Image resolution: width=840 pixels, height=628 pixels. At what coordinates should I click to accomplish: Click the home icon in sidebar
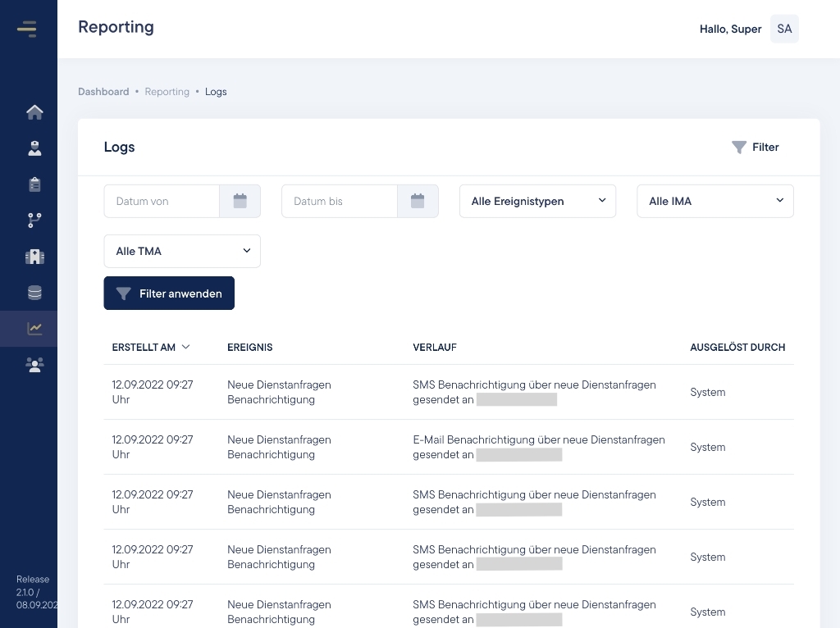34,112
